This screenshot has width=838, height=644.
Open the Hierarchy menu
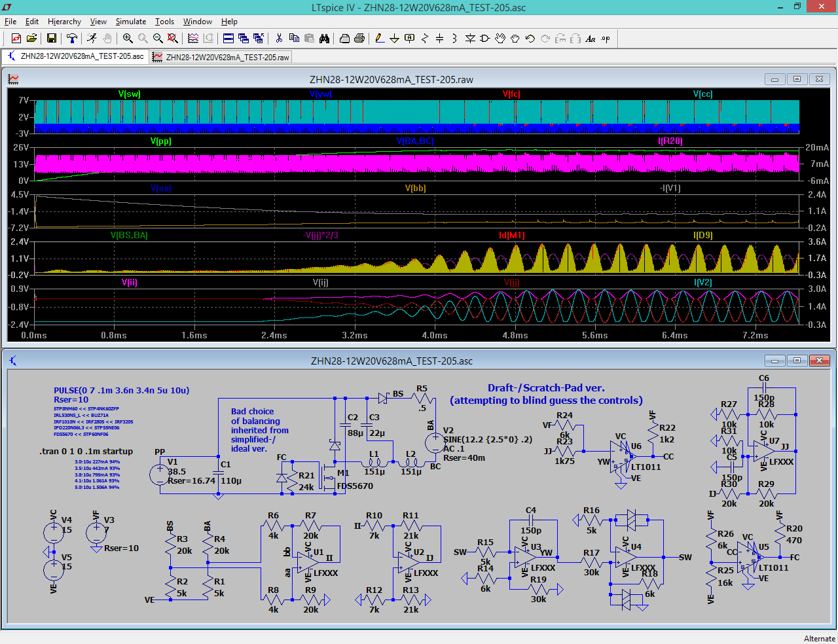(x=64, y=22)
